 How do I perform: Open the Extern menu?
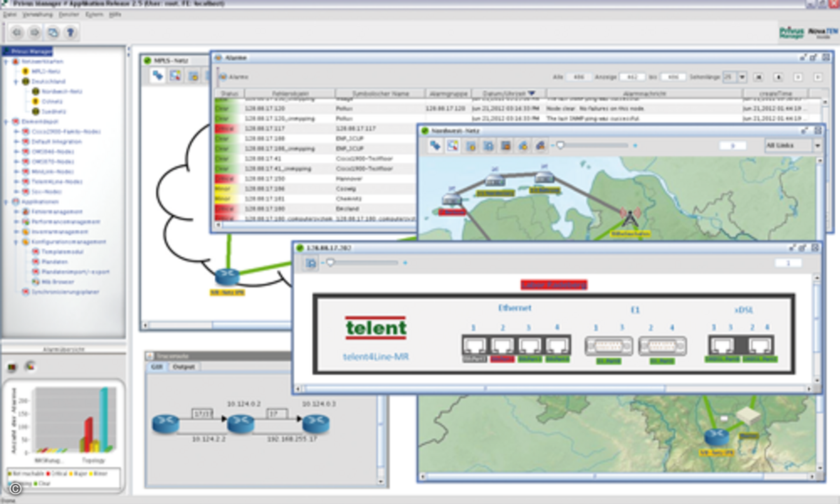[94, 14]
